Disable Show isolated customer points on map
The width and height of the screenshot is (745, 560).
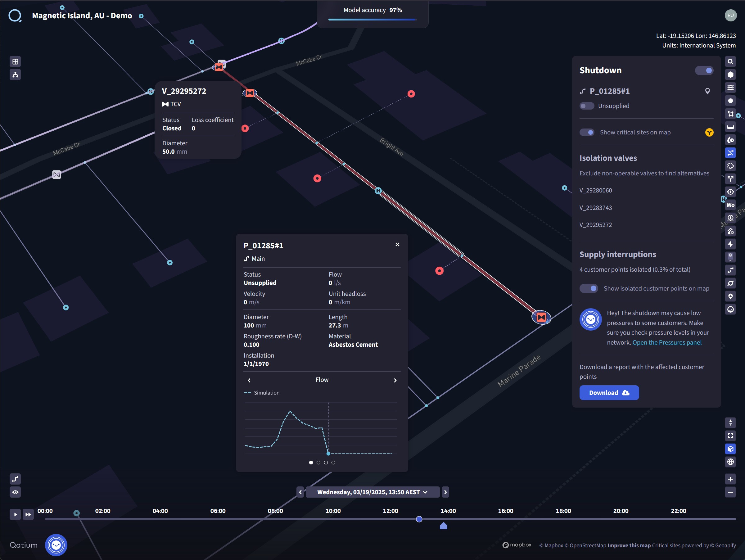click(x=589, y=288)
